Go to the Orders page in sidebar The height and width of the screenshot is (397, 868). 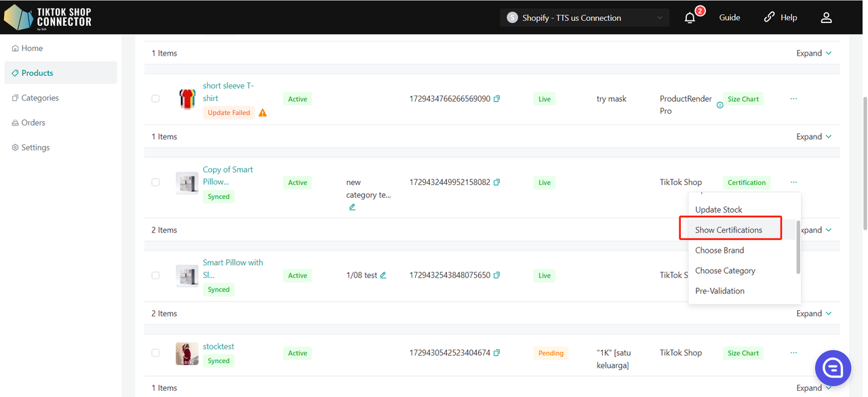coord(33,123)
